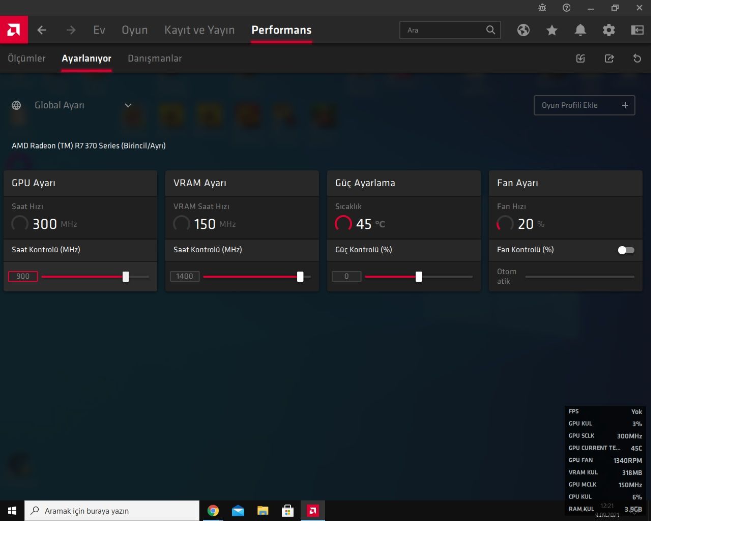756x534 pixels.
Task: Reset tuning with the circular arrow icon
Action: pyautogui.click(x=637, y=58)
